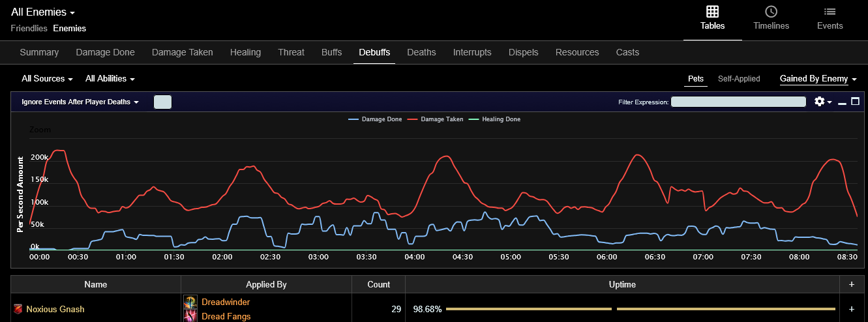Open the Dreadwinder link
This screenshot has width=868, height=322.
(x=226, y=302)
